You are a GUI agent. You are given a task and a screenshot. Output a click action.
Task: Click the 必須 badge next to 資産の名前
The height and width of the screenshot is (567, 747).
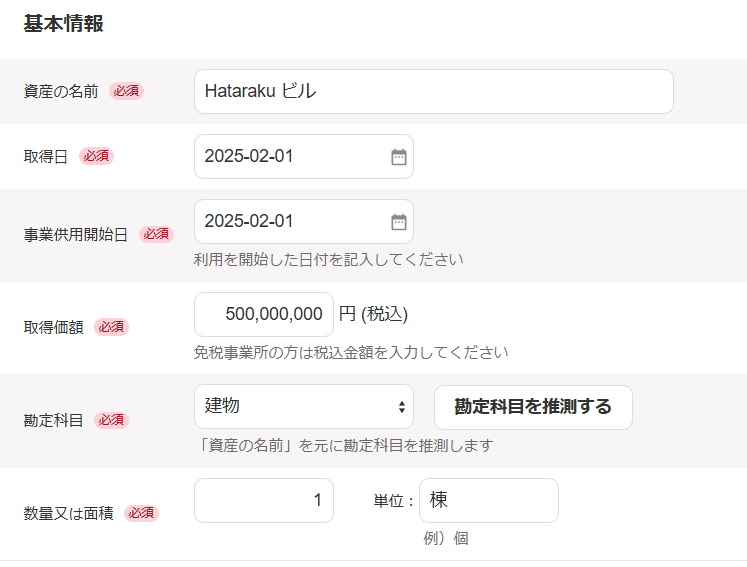click(x=126, y=91)
